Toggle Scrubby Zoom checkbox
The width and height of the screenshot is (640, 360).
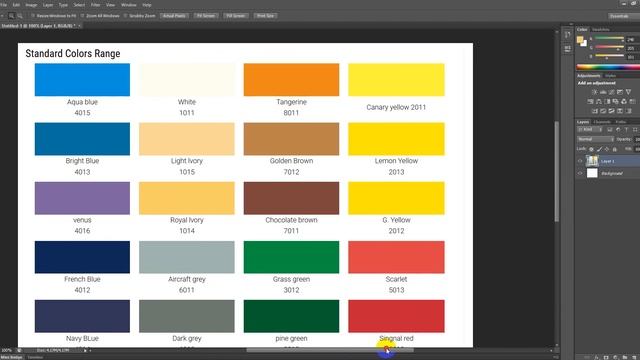(126, 16)
